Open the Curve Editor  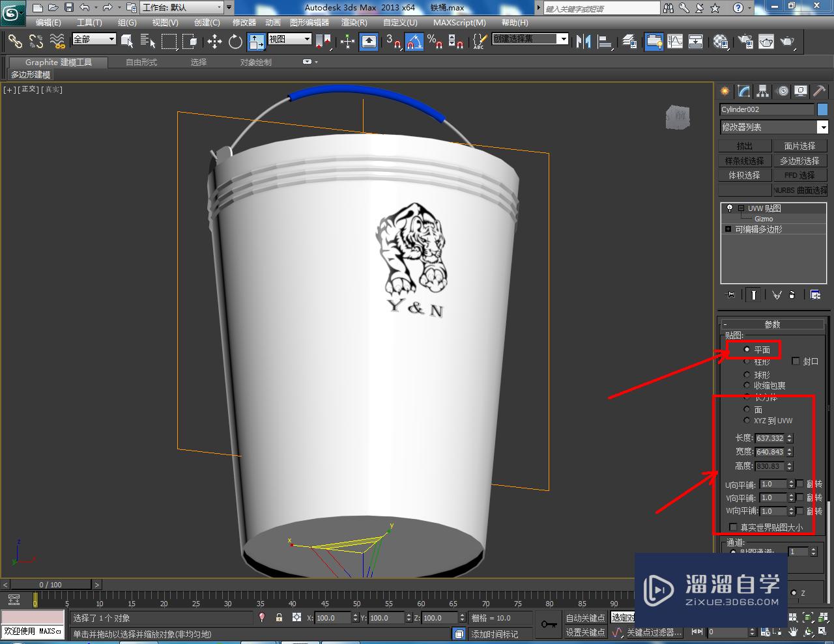675,41
